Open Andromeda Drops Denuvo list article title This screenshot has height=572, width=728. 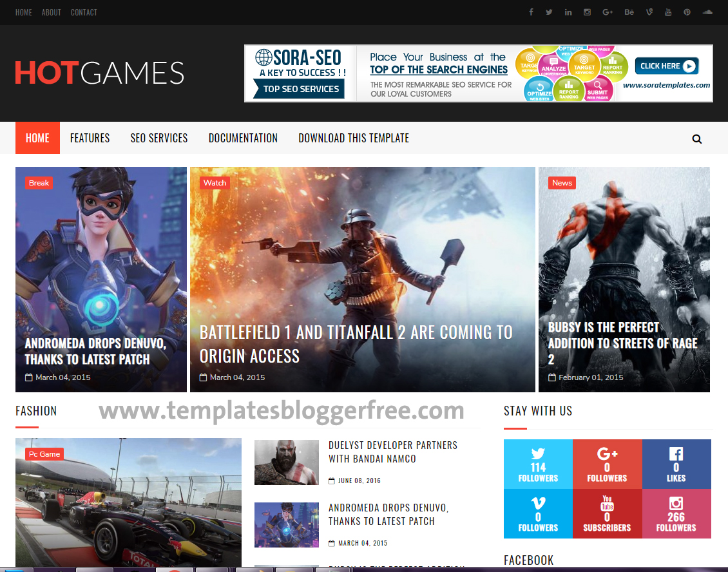388,515
